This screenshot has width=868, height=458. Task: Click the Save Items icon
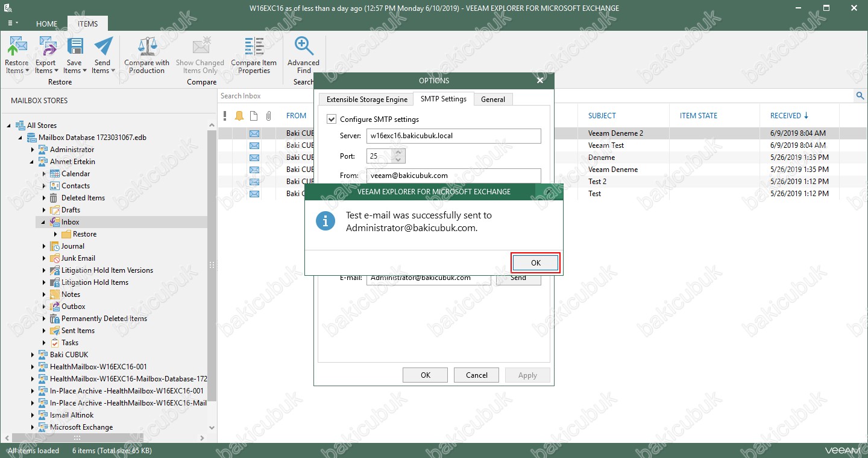pos(74,47)
